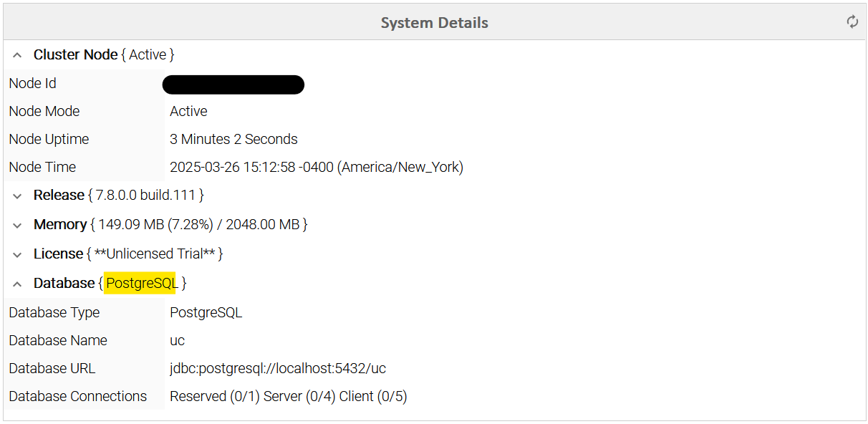Expand the Release section chevron
The image size is (868, 424).
18,196
